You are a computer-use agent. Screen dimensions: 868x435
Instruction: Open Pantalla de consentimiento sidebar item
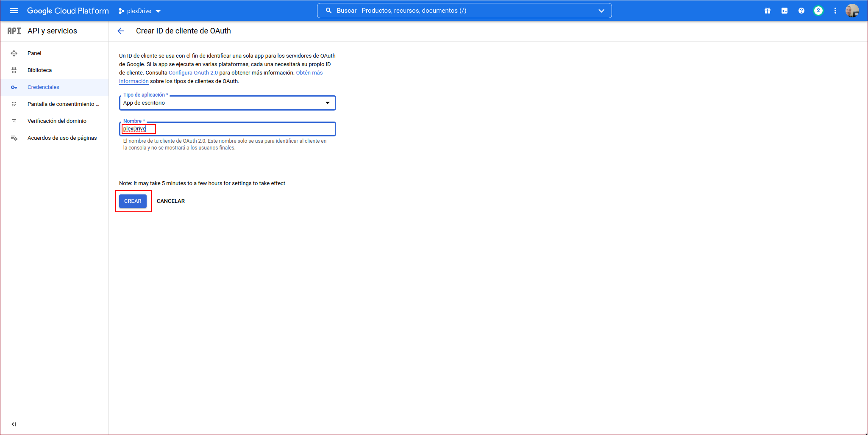(63, 104)
